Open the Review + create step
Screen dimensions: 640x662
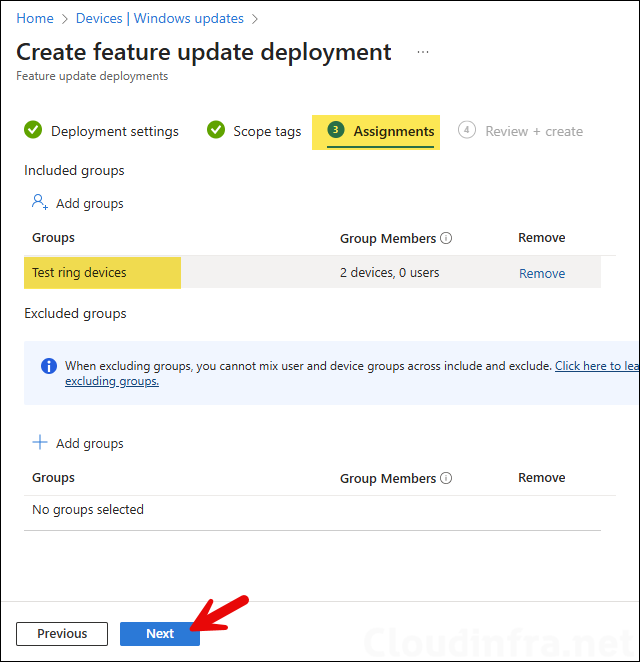click(x=533, y=131)
